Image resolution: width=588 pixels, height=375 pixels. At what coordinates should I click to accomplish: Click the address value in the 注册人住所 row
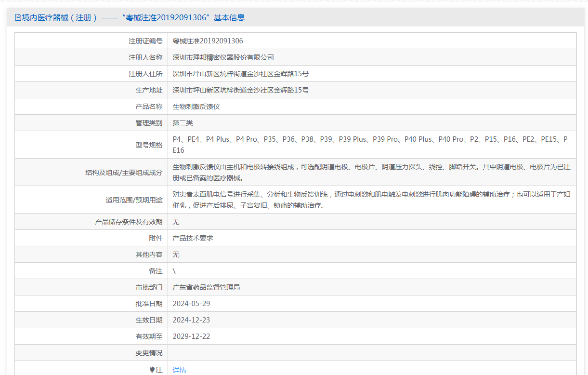click(x=240, y=74)
